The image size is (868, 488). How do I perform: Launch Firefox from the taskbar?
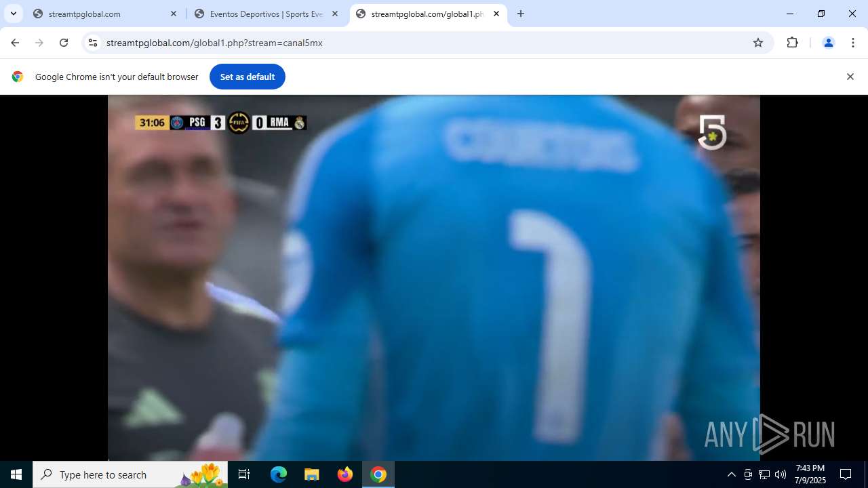point(345,474)
